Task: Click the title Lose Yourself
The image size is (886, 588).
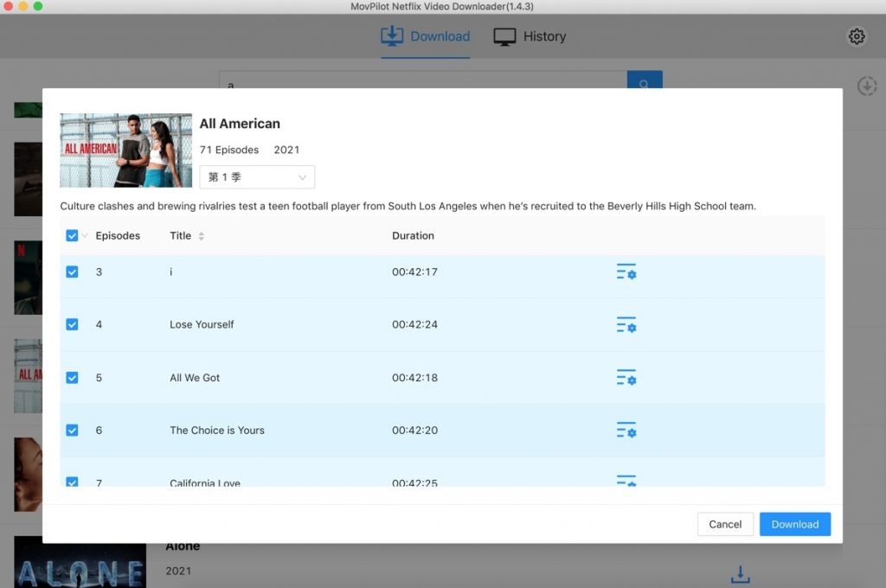Action: click(202, 324)
